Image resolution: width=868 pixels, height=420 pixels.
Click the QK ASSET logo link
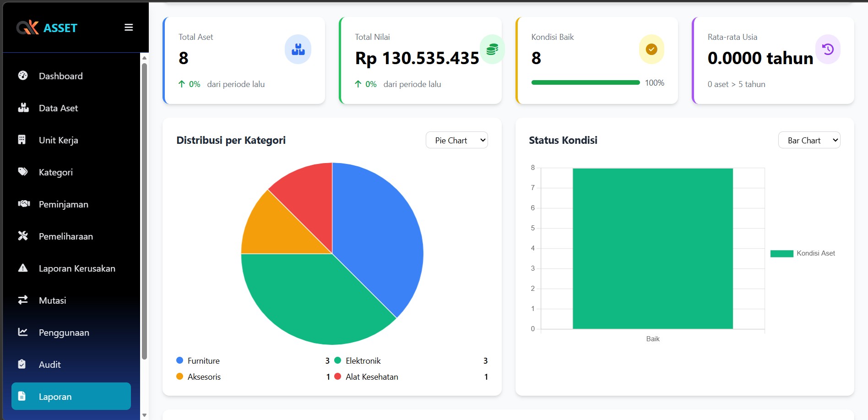47,28
